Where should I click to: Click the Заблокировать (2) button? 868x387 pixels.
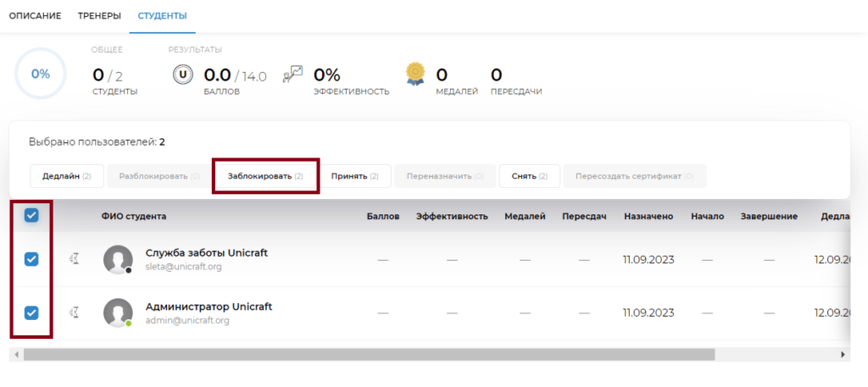[x=265, y=176]
